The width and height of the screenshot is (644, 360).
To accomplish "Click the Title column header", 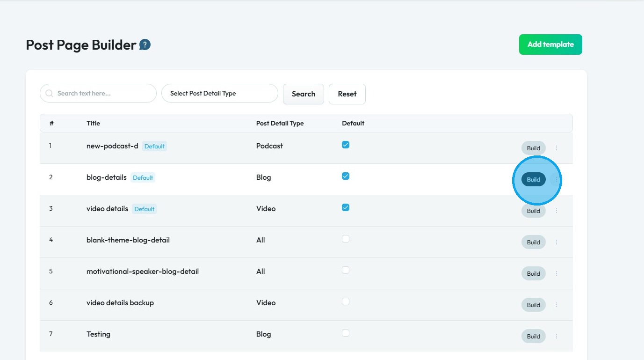I will click(x=93, y=123).
